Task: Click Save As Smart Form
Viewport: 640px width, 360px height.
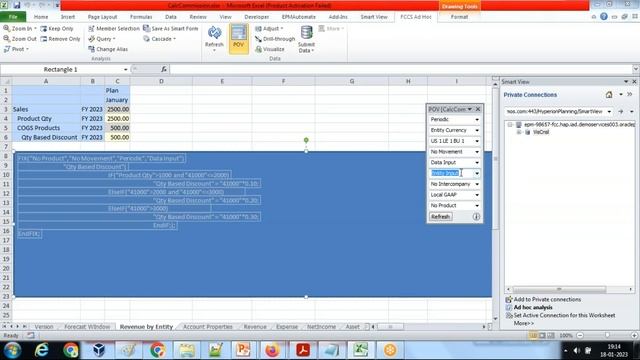Action: 171,29
